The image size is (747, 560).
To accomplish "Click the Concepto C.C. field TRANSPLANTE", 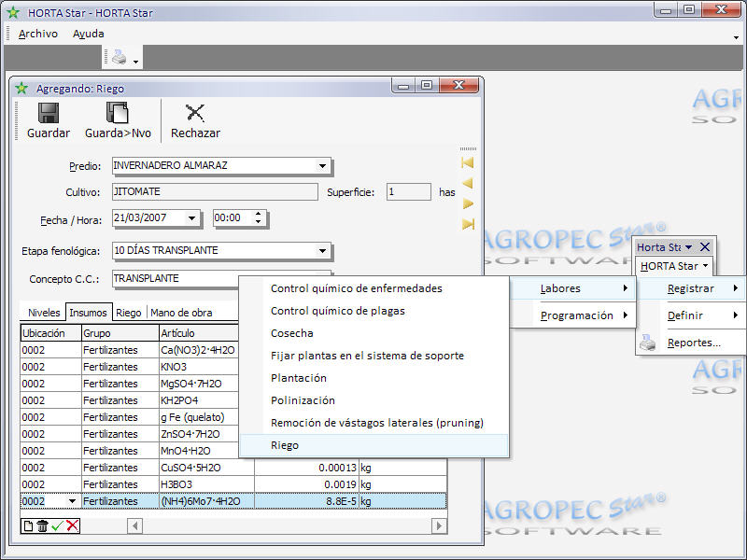I will pyautogui.click(x=176, y=278).
